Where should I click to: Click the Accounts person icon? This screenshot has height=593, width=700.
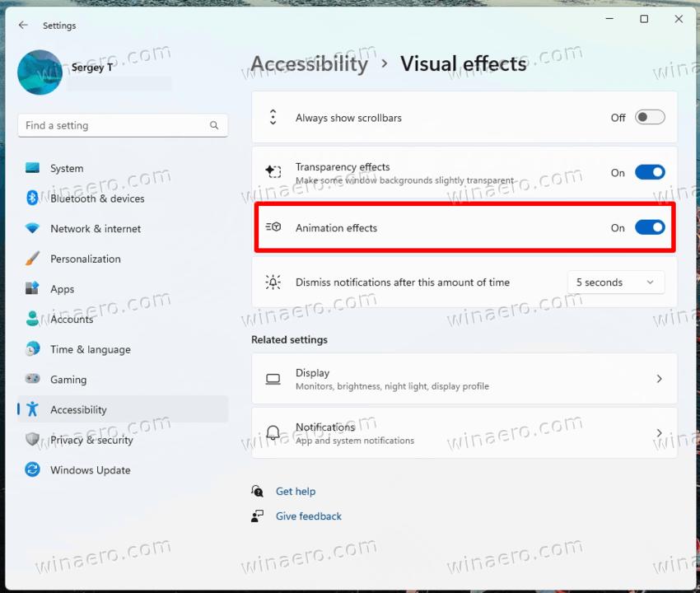tap(32, 319)
